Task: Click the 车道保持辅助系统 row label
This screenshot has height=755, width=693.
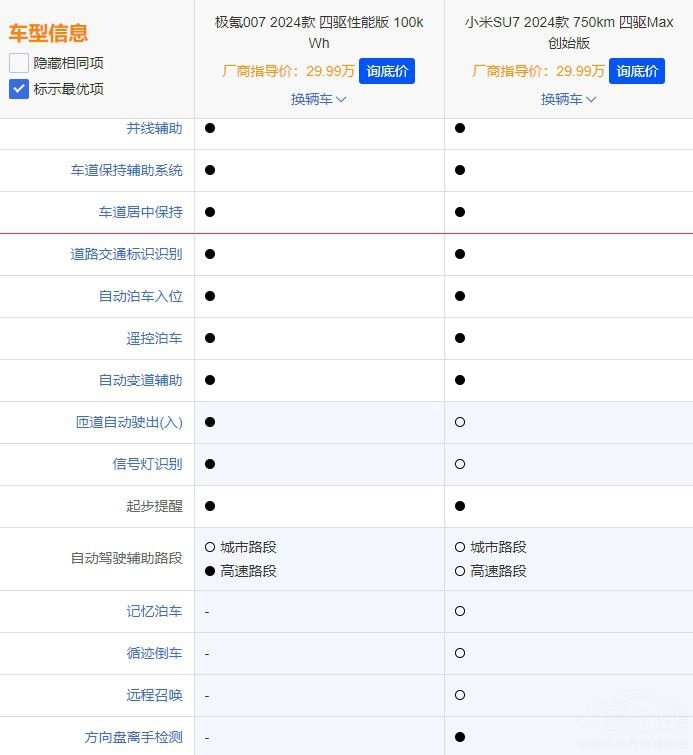Action: click(x=126, y=170)
